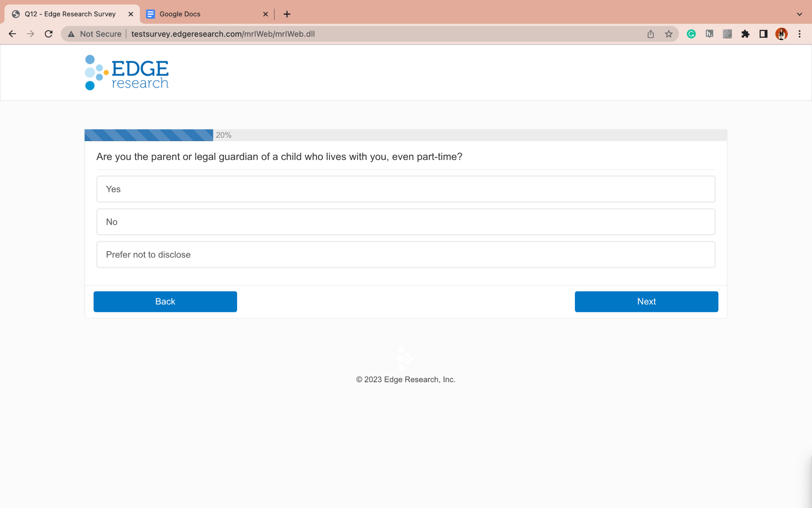Click the address bar URL
This screenshot has height=508, width=812.
223,34
